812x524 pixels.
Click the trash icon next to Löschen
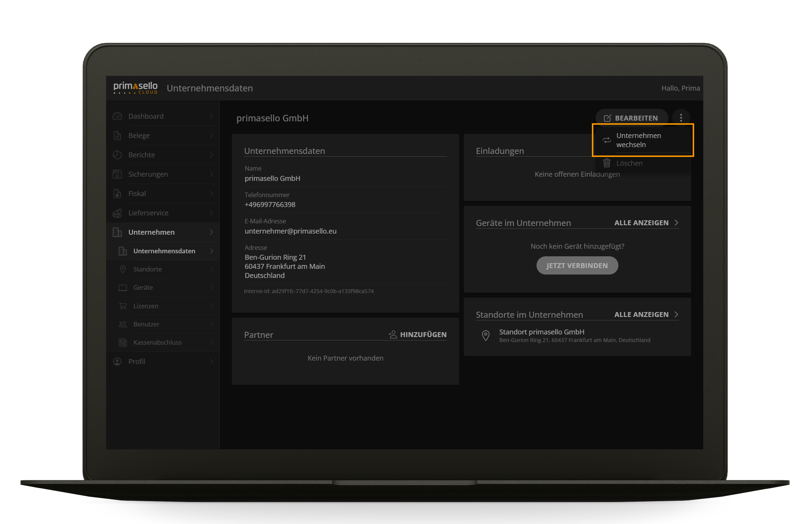coord(606,163)
